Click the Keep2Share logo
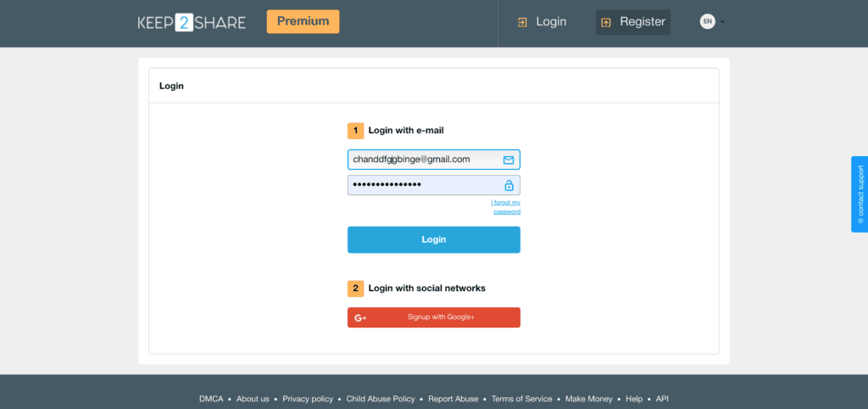 click(192, 22)
